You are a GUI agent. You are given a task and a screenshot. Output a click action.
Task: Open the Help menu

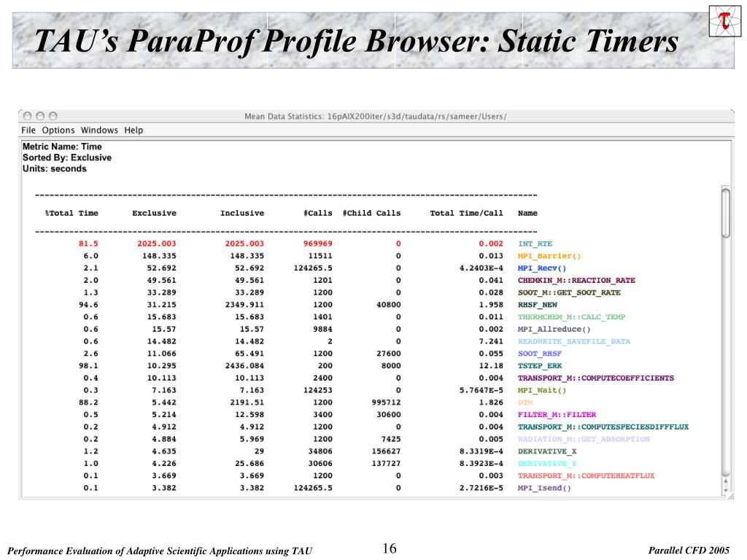133,130
